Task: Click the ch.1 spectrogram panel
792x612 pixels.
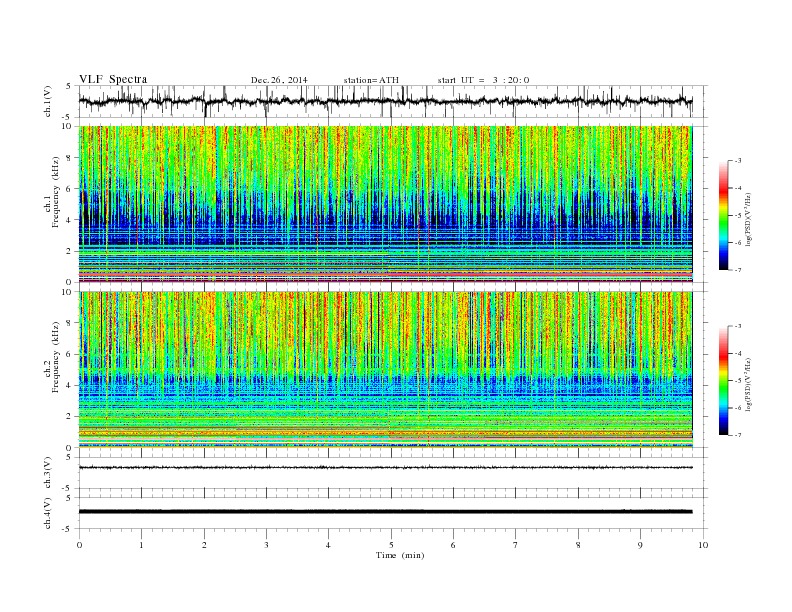Action: click(x=385, y=204)
